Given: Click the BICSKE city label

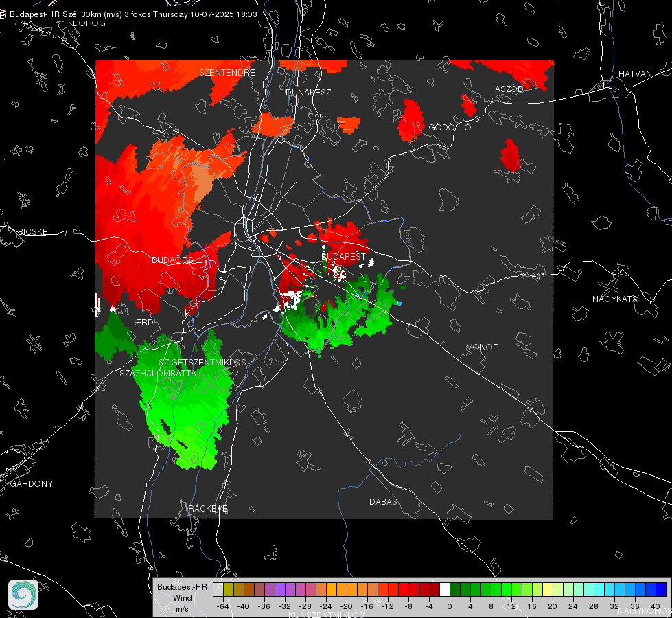Looking at the screenshot, I should click(x=33, y=232).
